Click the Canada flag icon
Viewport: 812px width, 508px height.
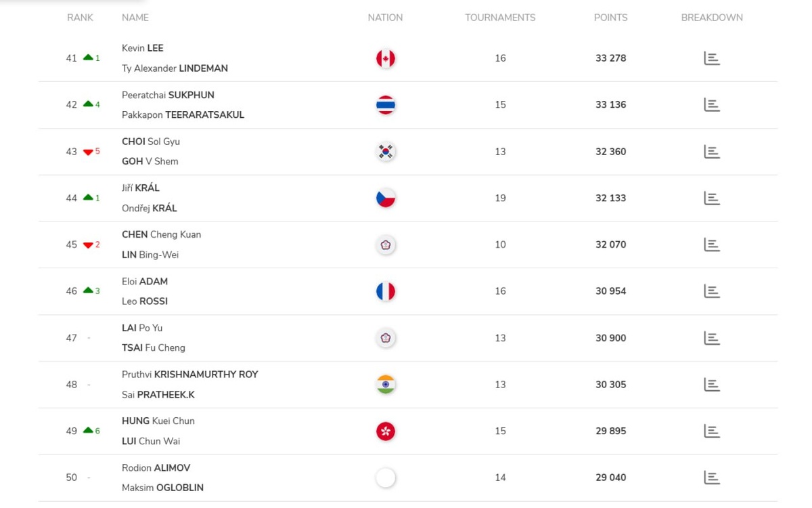[386, 59]
